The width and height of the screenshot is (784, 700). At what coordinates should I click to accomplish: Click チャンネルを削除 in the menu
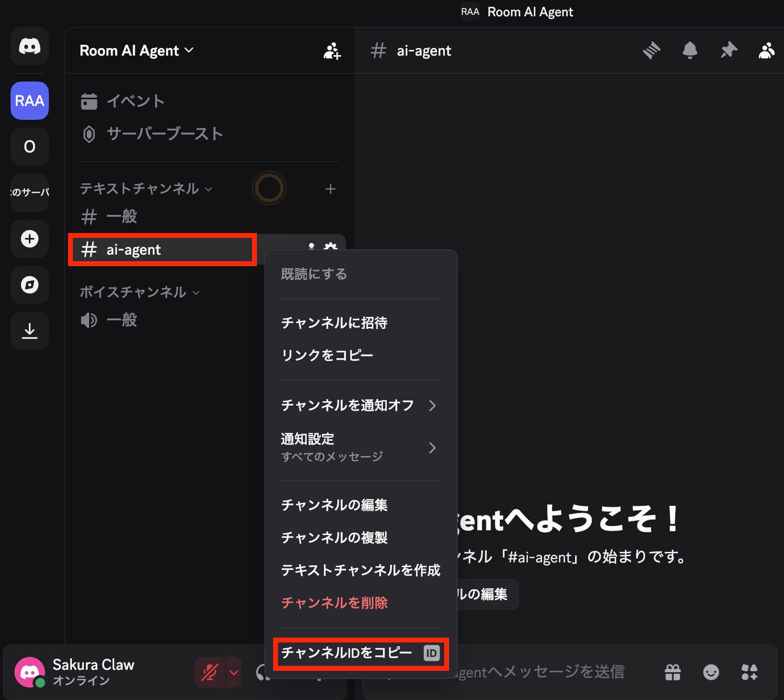(334, 603)
